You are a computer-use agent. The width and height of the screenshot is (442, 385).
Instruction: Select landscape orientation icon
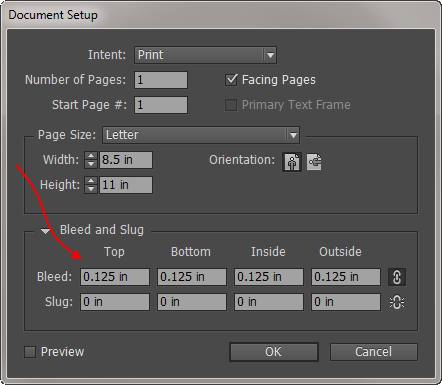(314, 162)
